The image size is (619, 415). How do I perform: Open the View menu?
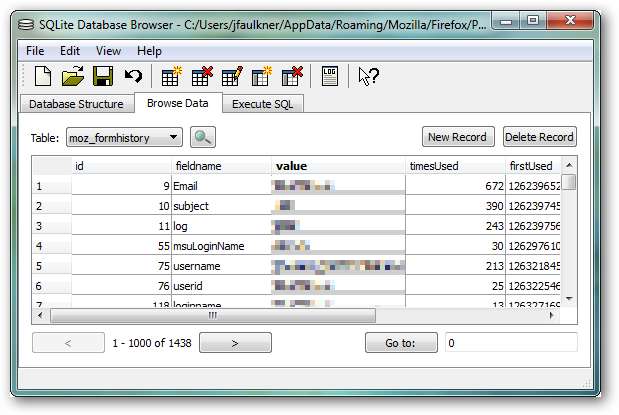pyautogui.click(x=108, y=50)
